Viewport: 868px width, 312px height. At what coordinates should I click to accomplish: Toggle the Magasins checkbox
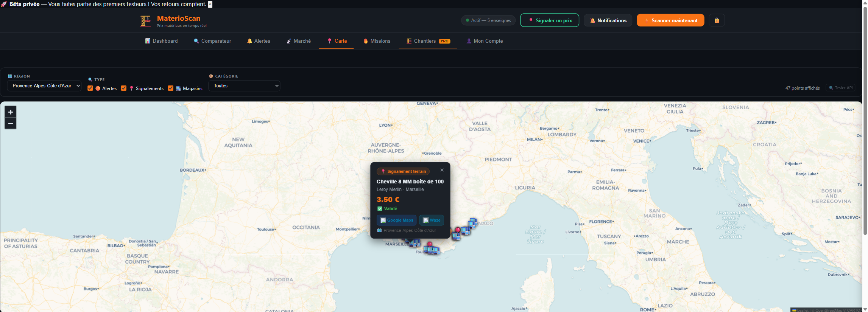[x=171, y=88]
